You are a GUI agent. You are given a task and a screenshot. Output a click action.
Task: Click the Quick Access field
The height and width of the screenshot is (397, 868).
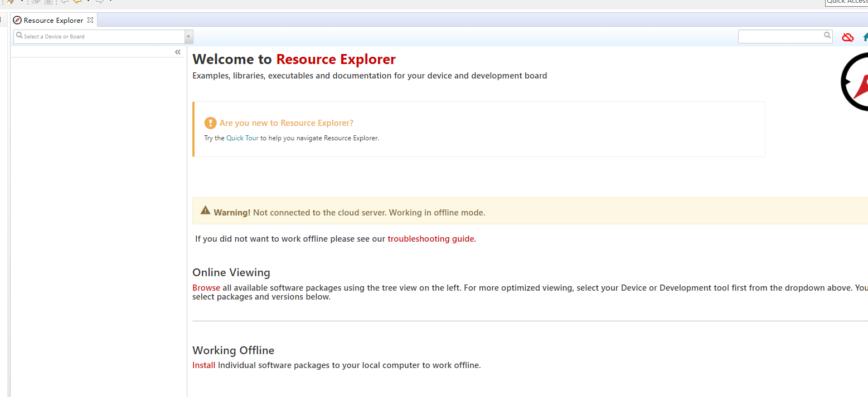(x=846, y=2)
